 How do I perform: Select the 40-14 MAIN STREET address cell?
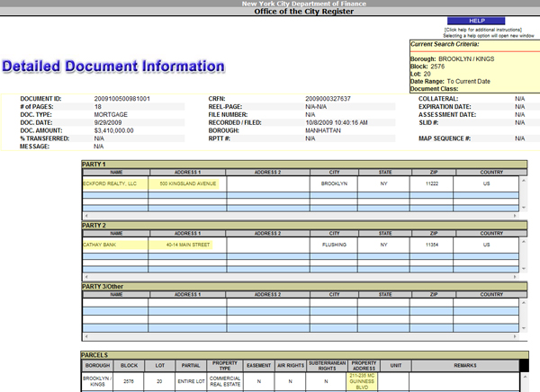click(x=188, y=245)
